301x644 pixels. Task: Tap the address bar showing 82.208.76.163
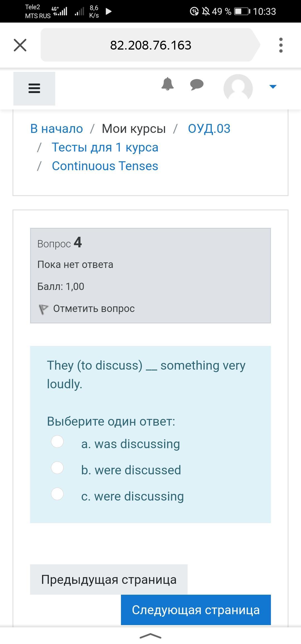pos(151,45)
